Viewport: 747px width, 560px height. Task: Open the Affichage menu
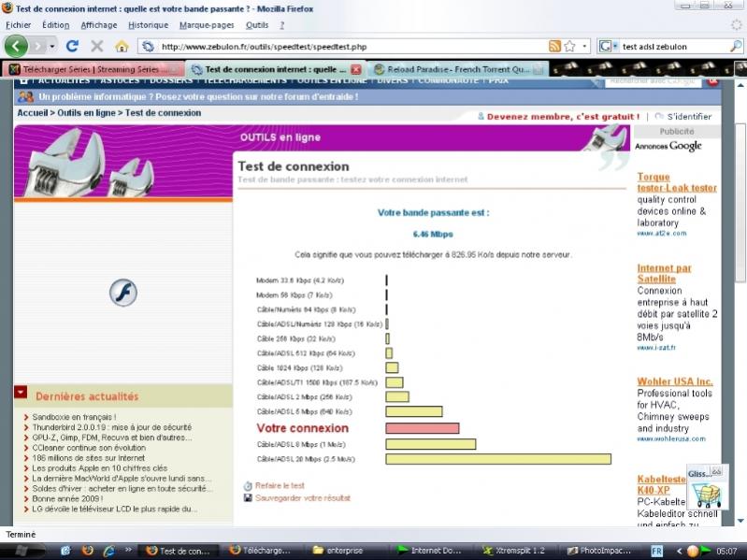click(x=99, y=24)
